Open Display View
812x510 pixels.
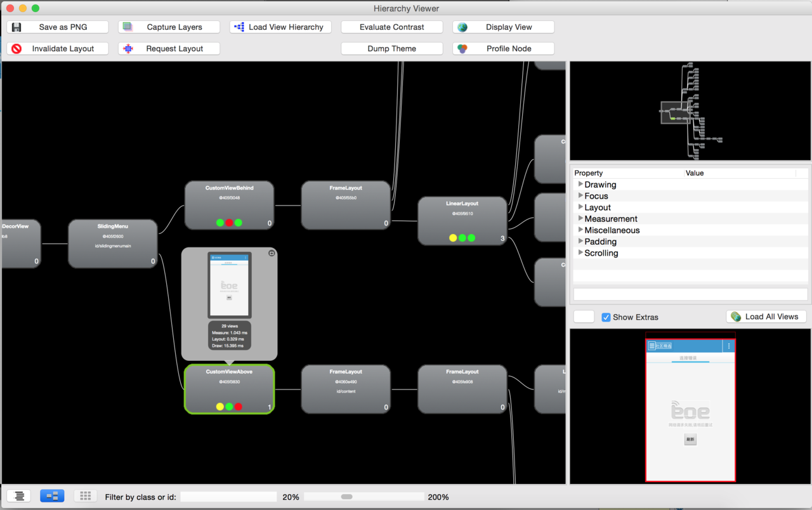[x=504, y=27]
